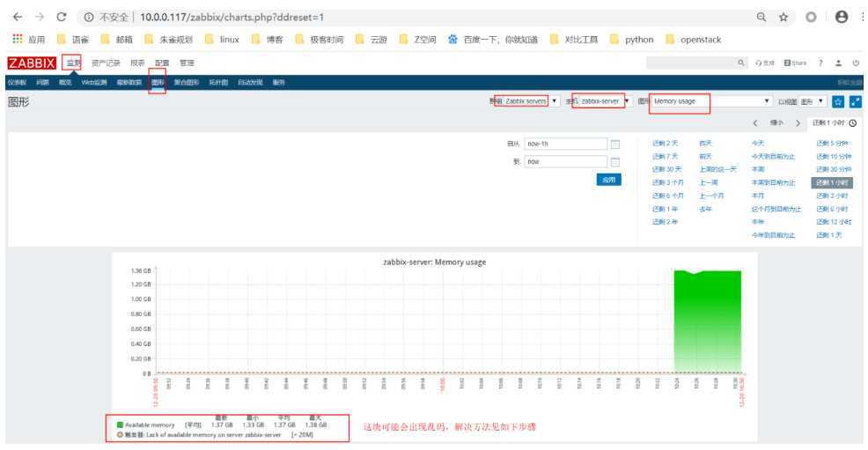Screen dimensions: 868x450
Task: Zoom out the time range (缩小)
Action: click(776, 123)
